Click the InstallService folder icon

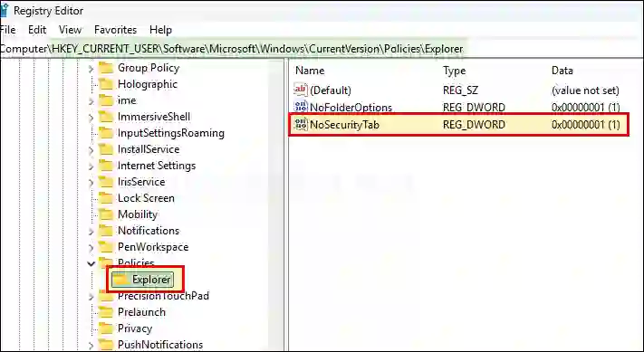tap(106, 149)
